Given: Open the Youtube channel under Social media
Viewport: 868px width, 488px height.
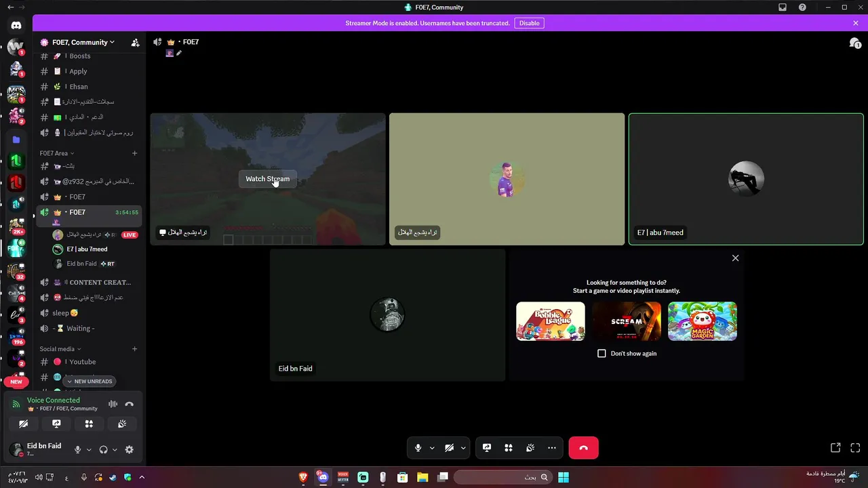Looking at the screenshot, I should click(88, 362).
